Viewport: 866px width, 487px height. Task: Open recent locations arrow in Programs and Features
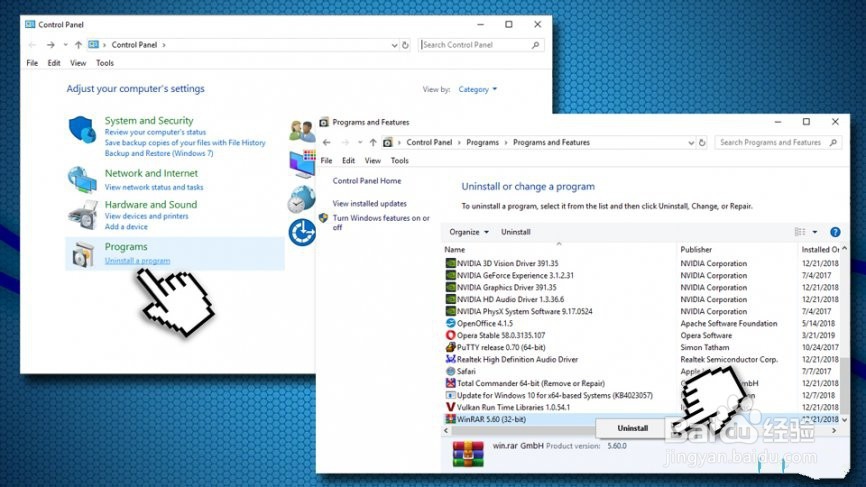(360, 142)
